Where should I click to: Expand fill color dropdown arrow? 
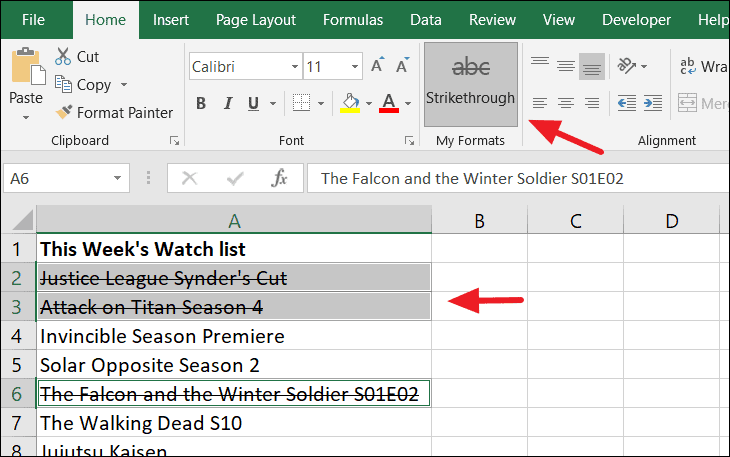click(369, 103)
